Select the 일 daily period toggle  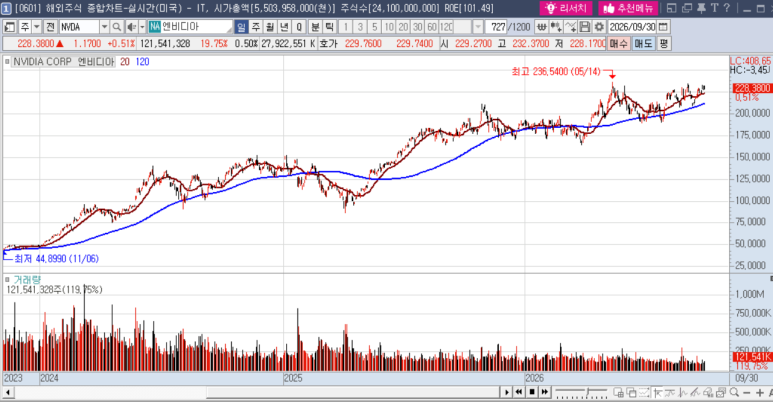pyautogui.click(x=241, y=27)
